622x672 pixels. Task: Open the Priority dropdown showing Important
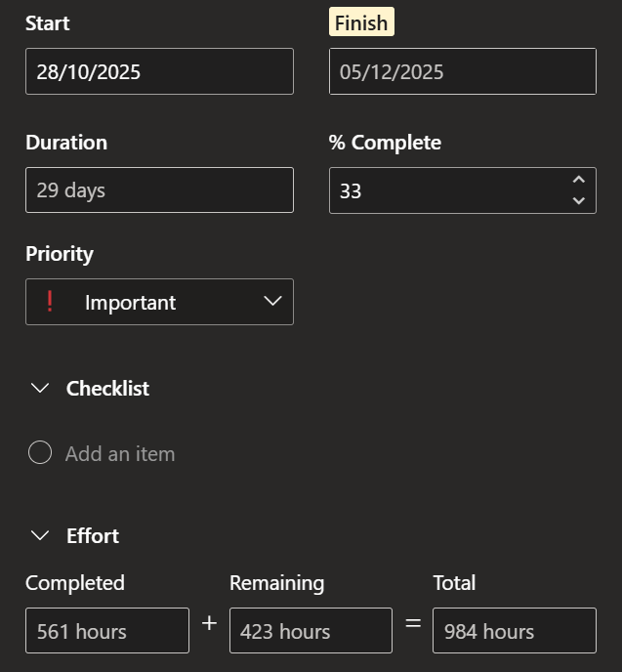(x=159, y=302)
